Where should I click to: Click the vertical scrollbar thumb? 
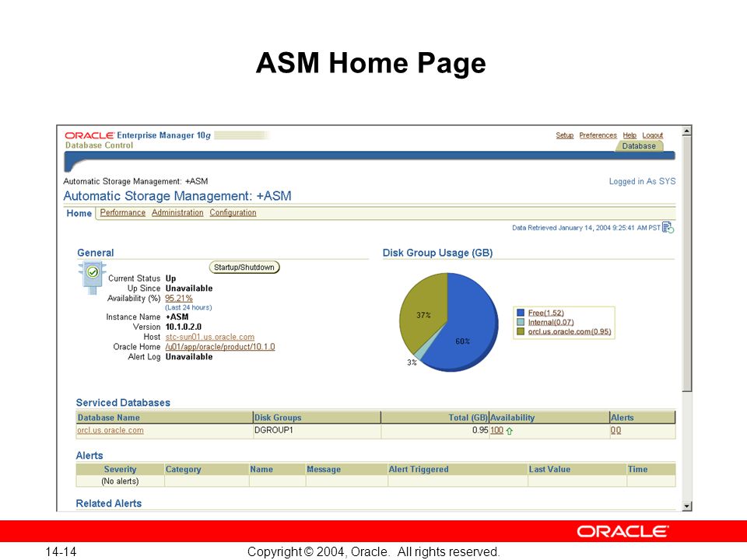[686, 264]
